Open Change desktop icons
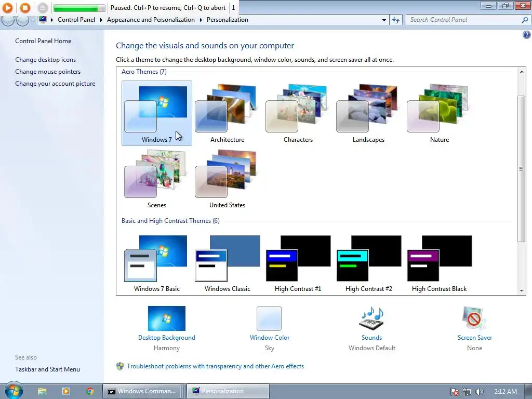The width and height of the screenshot is (532, 399). 46,60
